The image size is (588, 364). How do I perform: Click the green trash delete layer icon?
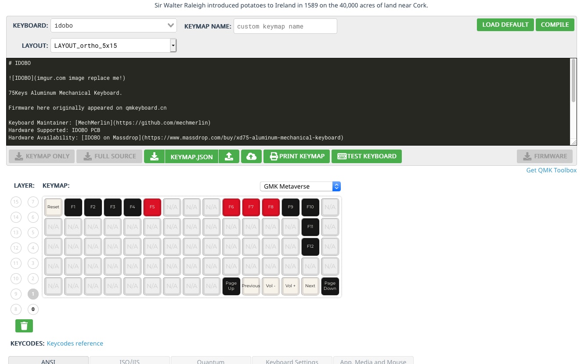[24, 326]
